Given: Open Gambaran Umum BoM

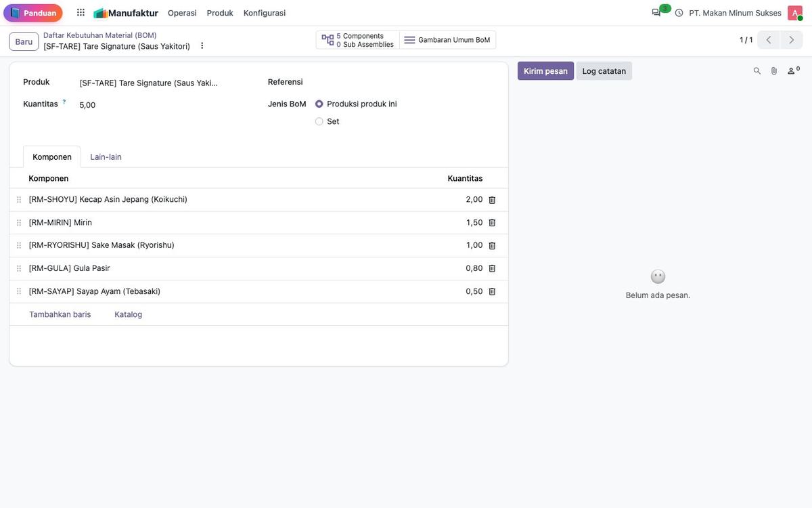Looking at the screenshot, I should click(447, 40).
